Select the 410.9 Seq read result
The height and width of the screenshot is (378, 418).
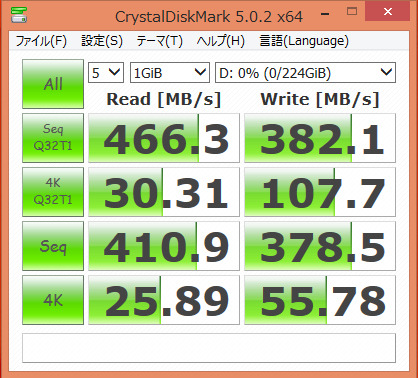coord(164,246)
